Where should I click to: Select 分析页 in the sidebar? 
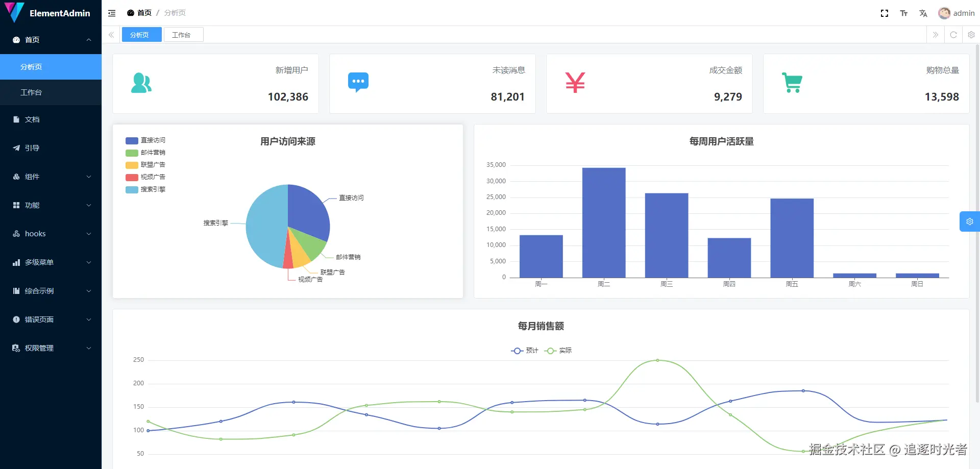coord(51,67)
